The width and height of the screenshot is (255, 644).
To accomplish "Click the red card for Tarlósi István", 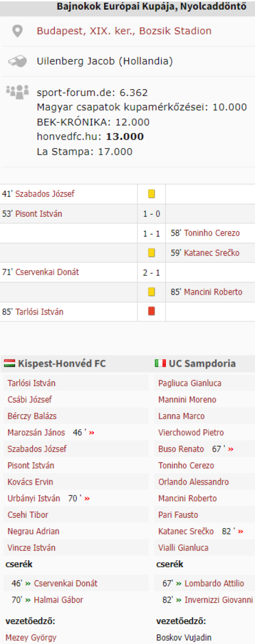I will pyautogui.click(x=151, y=311).
